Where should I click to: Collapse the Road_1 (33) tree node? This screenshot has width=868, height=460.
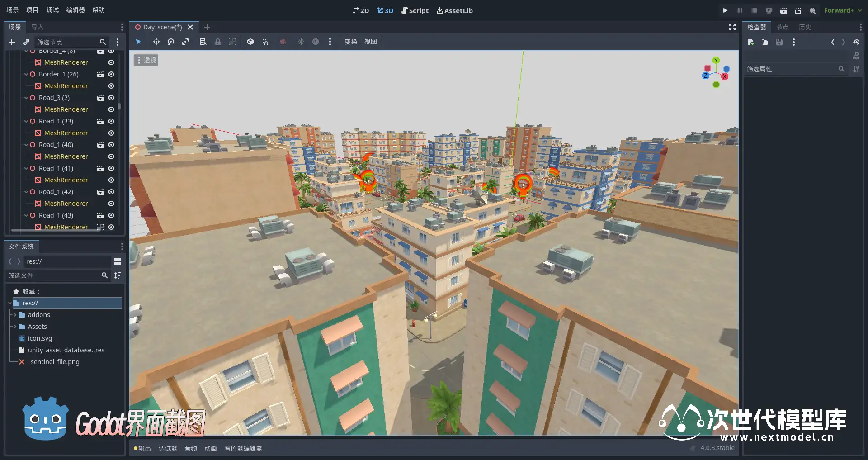pos(26,121)
